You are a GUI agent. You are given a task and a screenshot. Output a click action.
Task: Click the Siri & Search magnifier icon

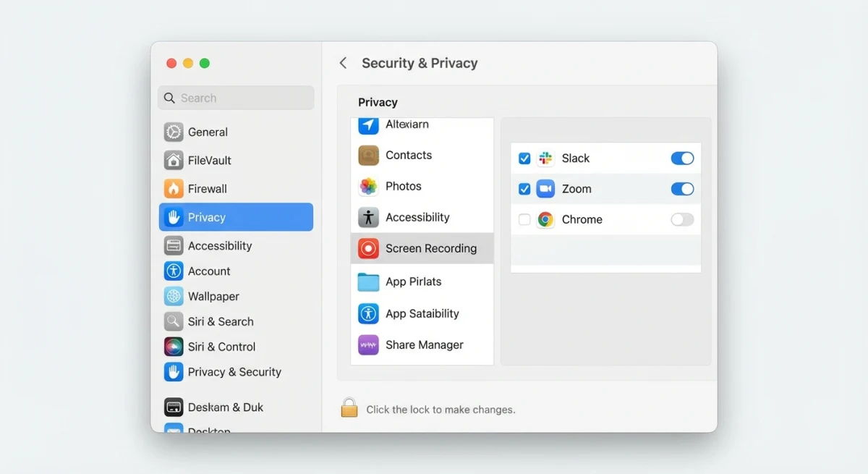(174, 321)
